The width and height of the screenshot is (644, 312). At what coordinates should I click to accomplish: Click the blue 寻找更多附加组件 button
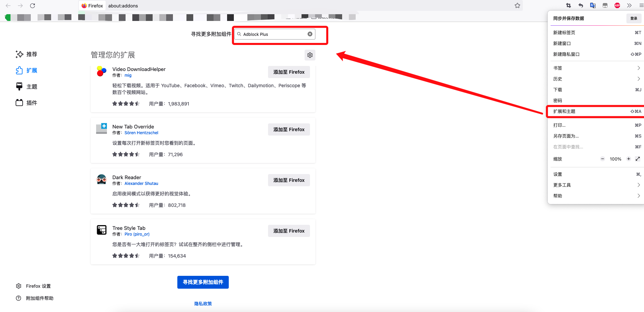point(203,282)
